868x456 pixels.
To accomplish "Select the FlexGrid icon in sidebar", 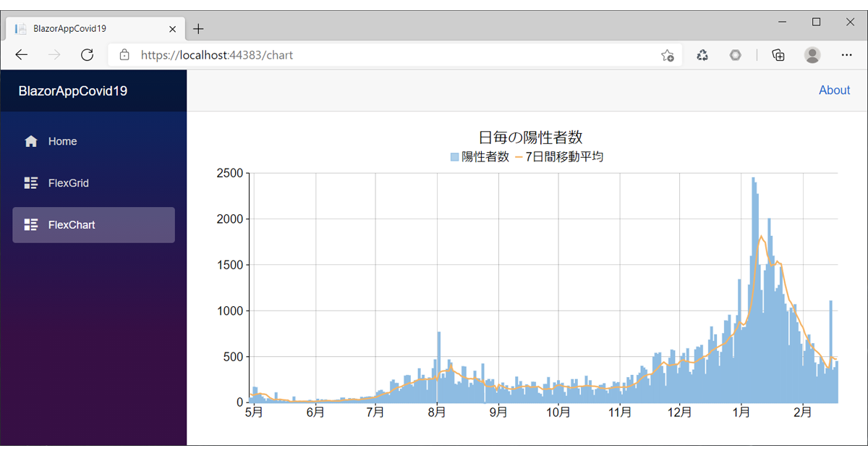I will point(30,182).
